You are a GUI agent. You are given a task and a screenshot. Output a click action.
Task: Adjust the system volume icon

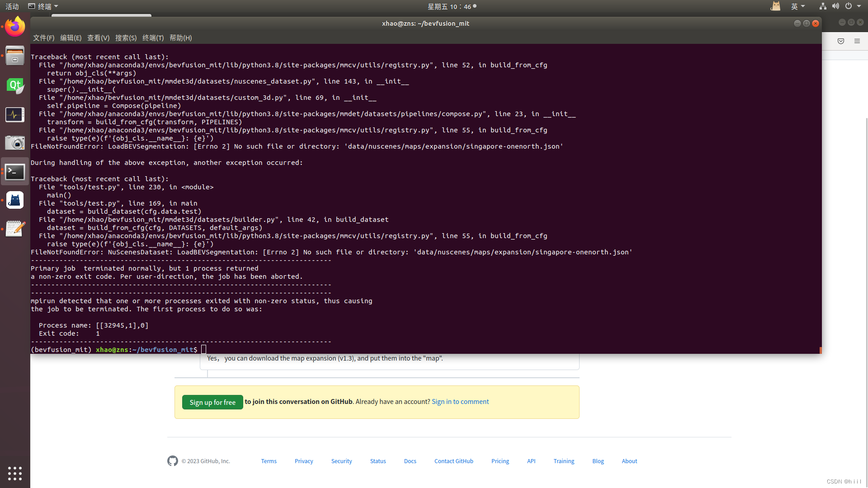click(x=835, y=6)
